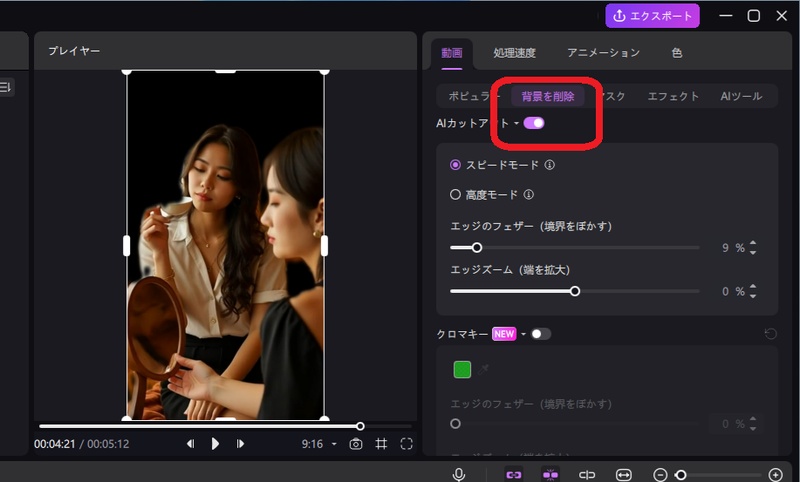Select the 背景を削除 sub-tab
Image resolution: width=800 pixels, height=482 pixels.
(x=548, y=96)
